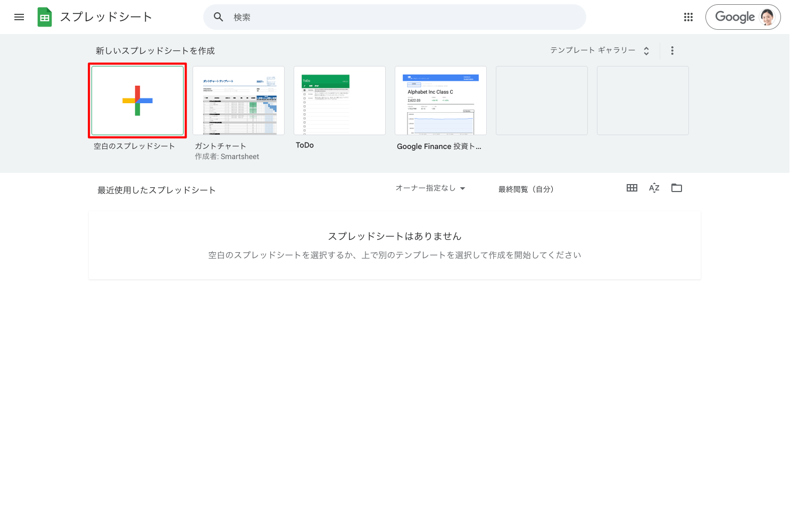Click the ガントチャート label text

coord(220,146)
